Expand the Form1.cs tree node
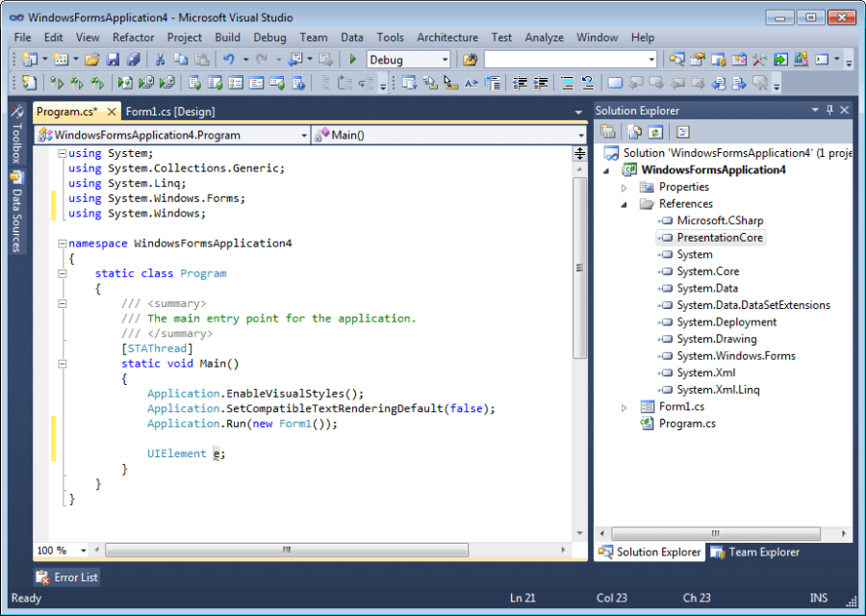The image size is (866, 616). tap(624, 406)
